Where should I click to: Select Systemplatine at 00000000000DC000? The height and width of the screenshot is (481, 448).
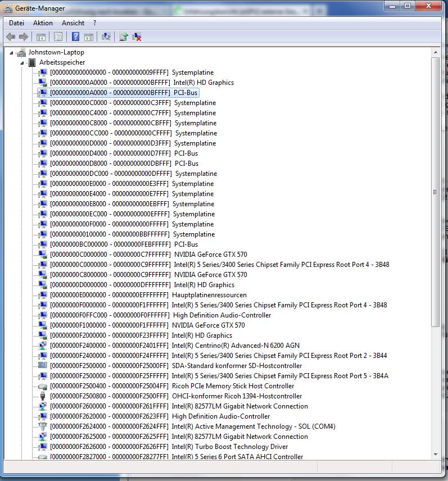tap(133, 174)
